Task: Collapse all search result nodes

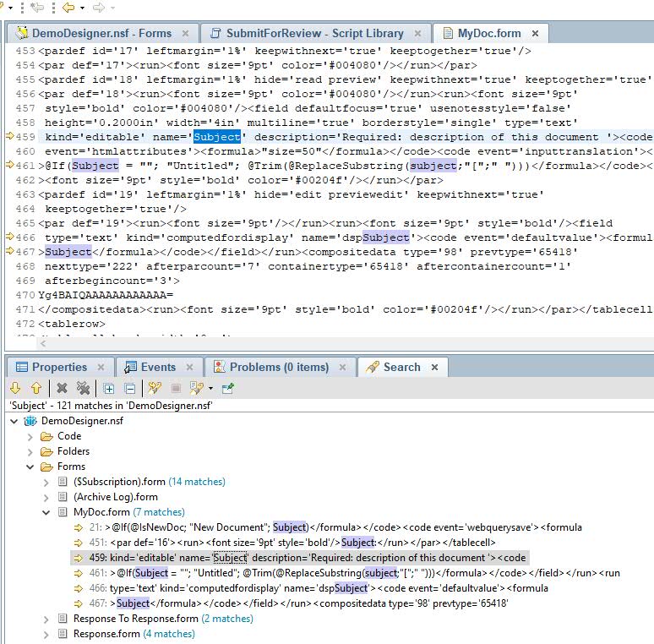Action: tap(129, 389)
